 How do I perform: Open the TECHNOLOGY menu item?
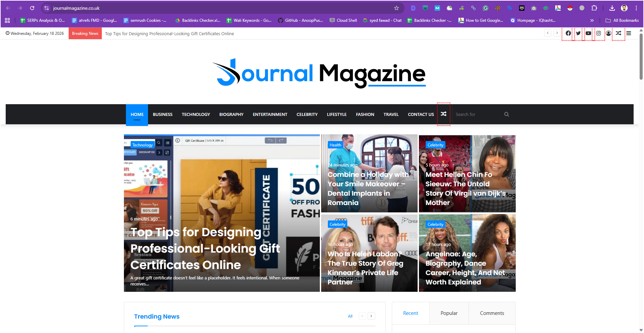tap(196, 114)
